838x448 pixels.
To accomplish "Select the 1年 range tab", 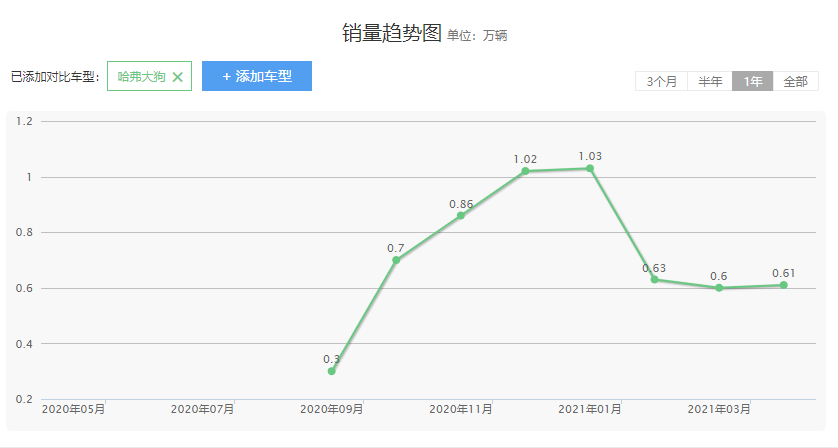I will pyautogui.click(x=752, y=81).
